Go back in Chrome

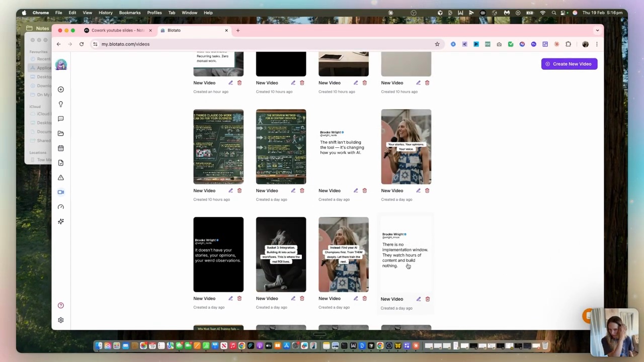coord(58,44)
